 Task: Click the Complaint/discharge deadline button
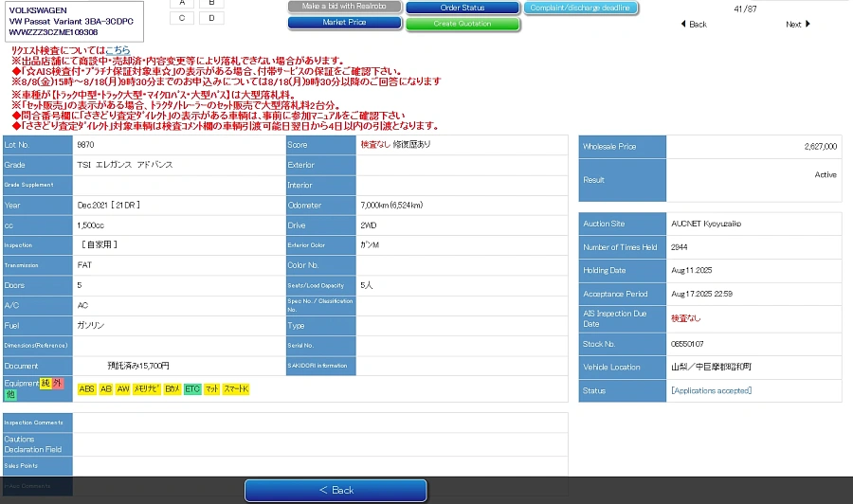[581, 8]
